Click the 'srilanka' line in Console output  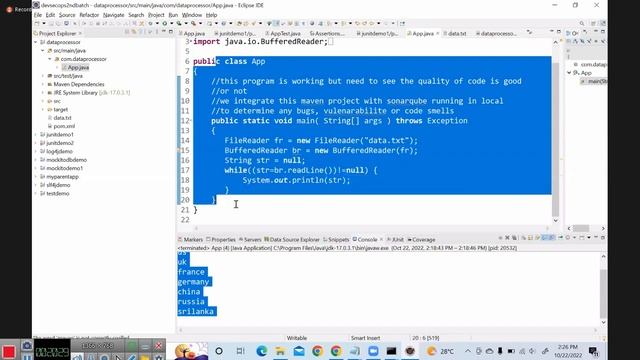point(196,311)
